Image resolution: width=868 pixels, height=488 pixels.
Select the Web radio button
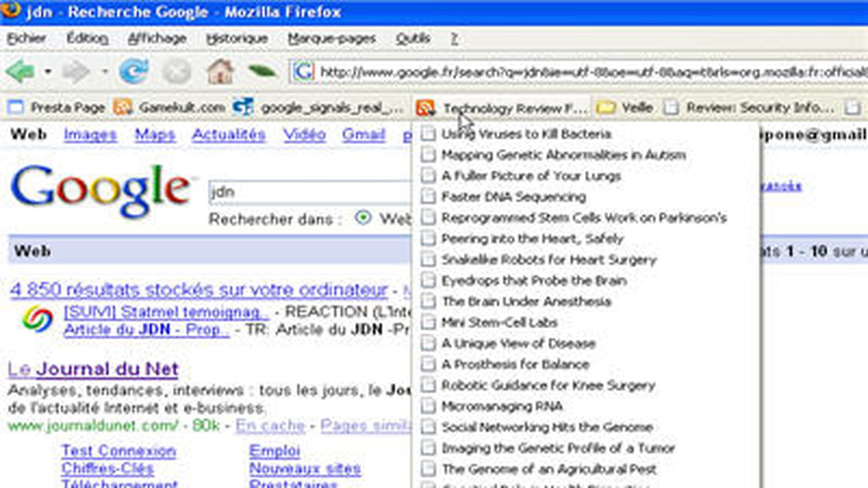[363, 218]
